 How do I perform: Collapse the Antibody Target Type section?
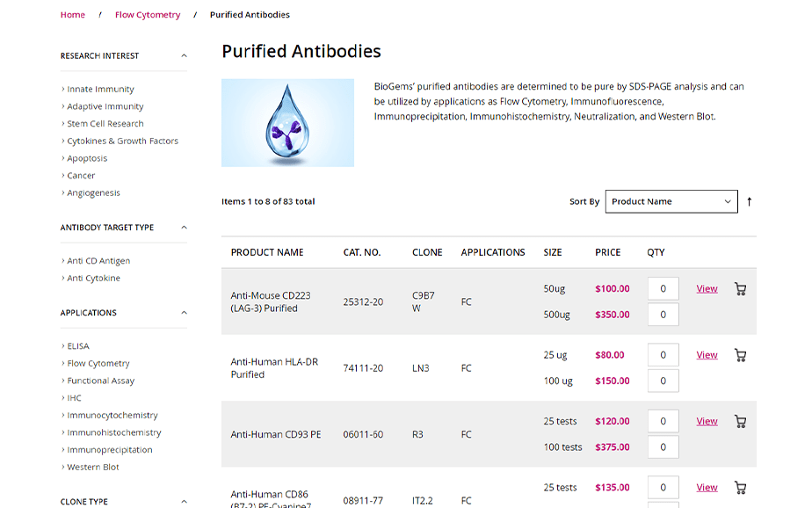[184, 228]
